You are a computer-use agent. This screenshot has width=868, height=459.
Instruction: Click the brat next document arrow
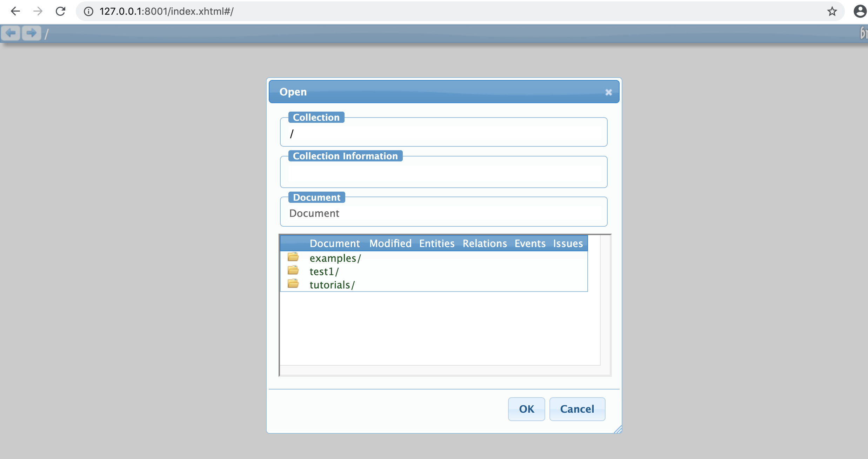(31, 33)
